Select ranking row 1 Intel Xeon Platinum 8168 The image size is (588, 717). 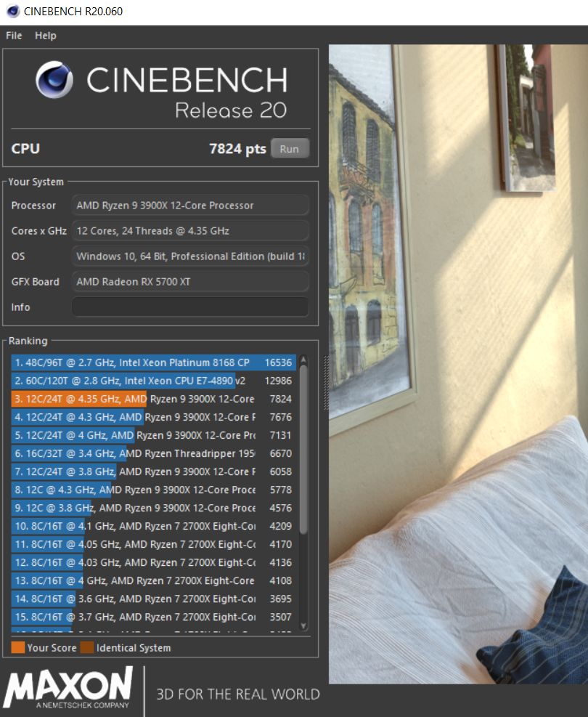(x=153, y=362)
